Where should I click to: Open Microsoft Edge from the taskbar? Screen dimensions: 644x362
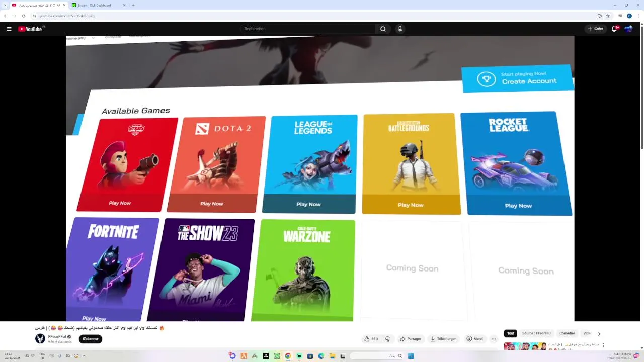[x=321, y=356]
